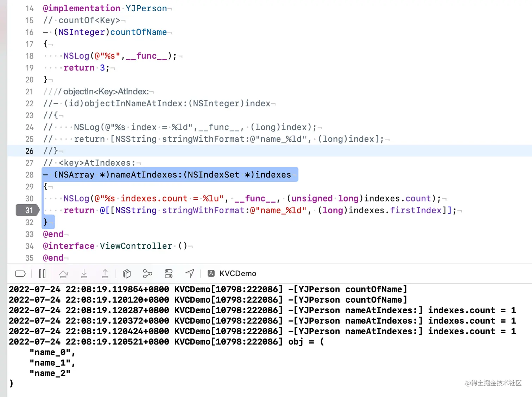Toggle breakpoint activation in the debug bar
Viewport: 532px width, 397px height.
pyautogui.click(x=20, y=274)
